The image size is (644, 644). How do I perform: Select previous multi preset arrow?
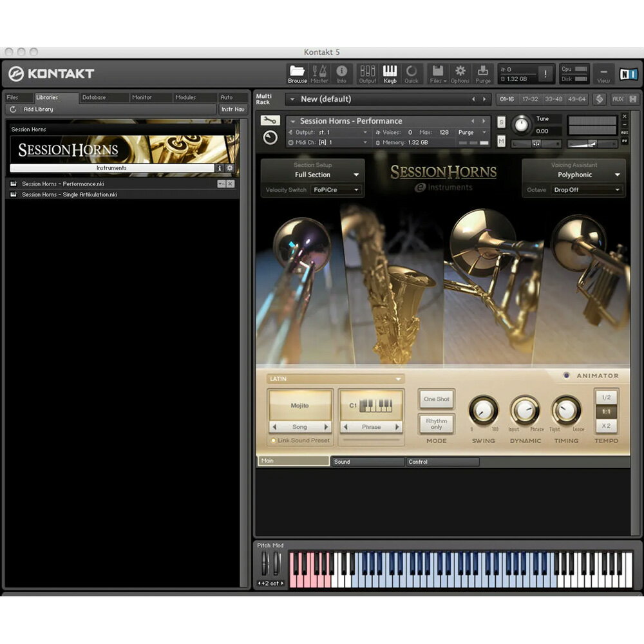pyautogui.click(x=473, y=99)
